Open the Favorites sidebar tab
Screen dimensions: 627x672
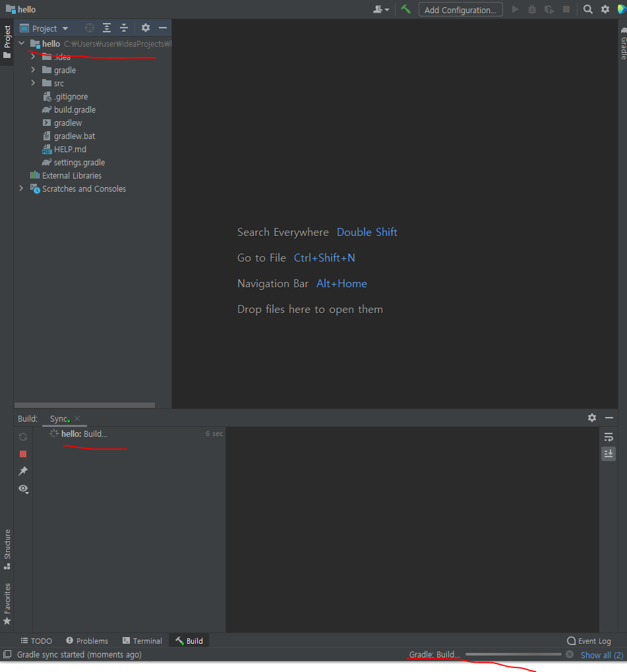point(7,603)
